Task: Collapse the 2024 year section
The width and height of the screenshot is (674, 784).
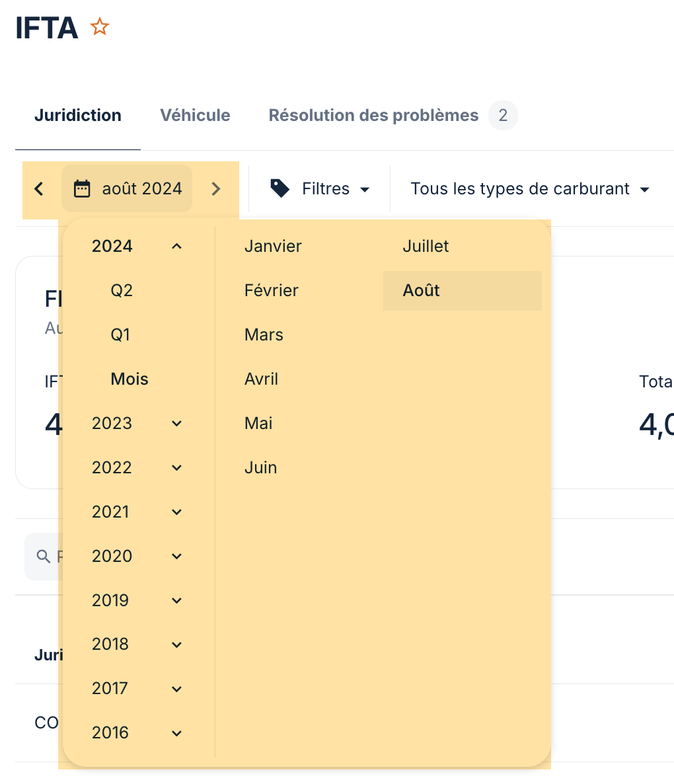Action: (x=176, y=247)
